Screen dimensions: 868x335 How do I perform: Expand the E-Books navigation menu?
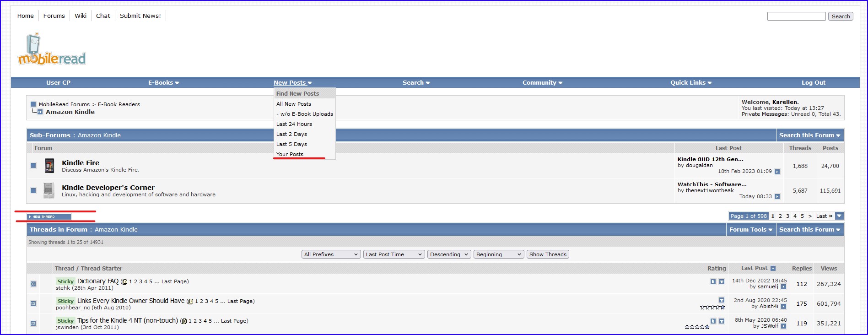pos(163,83)
